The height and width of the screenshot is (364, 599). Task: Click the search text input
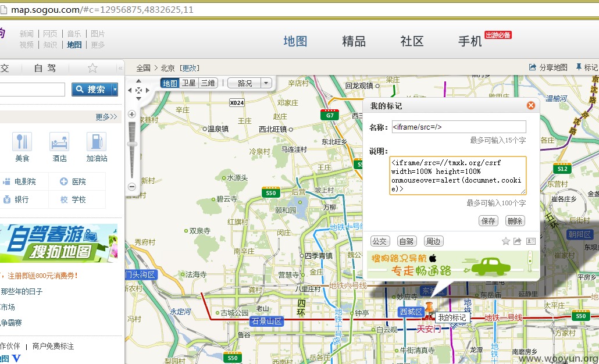32,90
